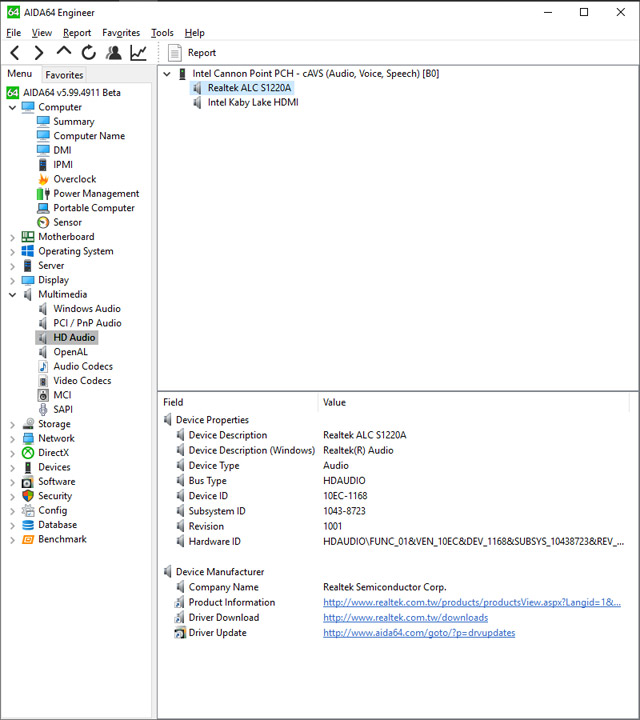The width and height of the screenshot is (640, 720).
Task: Click the Motherboard icon in tree
Action: pyautogui.click(x=28, y=236)
